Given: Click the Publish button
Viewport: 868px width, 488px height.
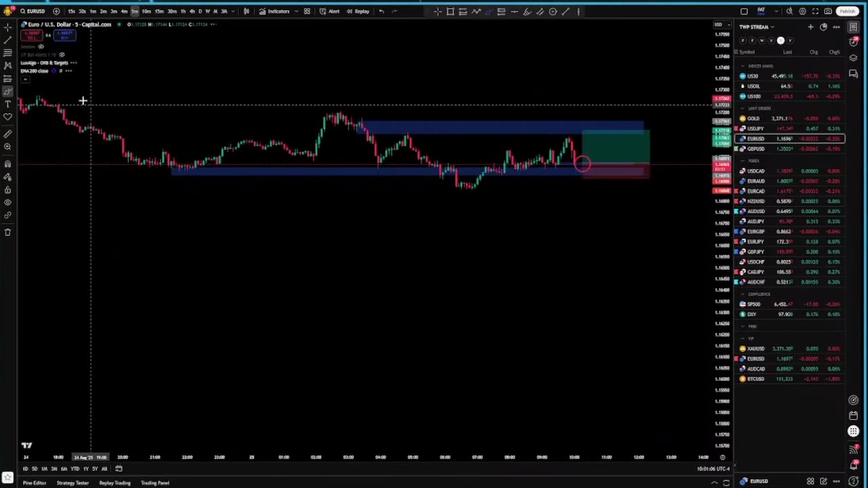Looking at the screenshot, I should pyautogui.click(x=847, y=11).
